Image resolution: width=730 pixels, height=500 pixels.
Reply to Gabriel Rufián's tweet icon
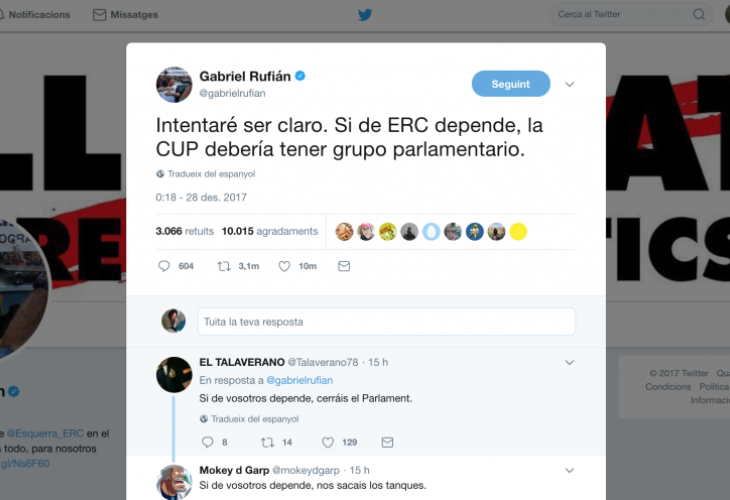click(x=164, y=266)
